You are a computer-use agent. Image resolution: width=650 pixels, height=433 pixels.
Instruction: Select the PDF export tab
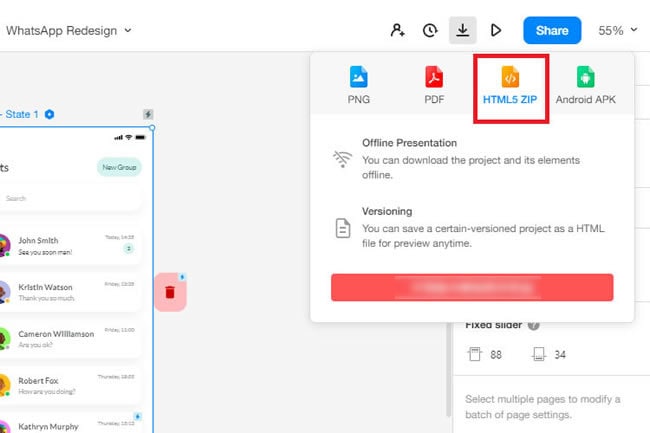434,85
